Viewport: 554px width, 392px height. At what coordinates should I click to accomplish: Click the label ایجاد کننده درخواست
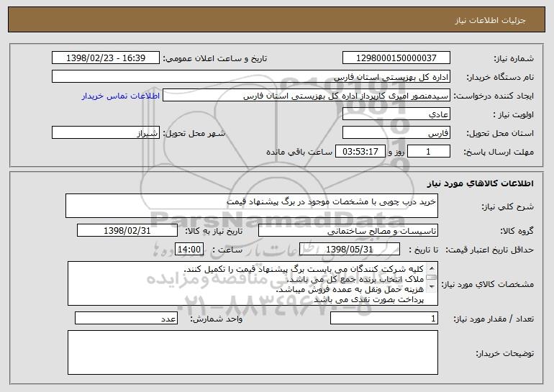494,96
